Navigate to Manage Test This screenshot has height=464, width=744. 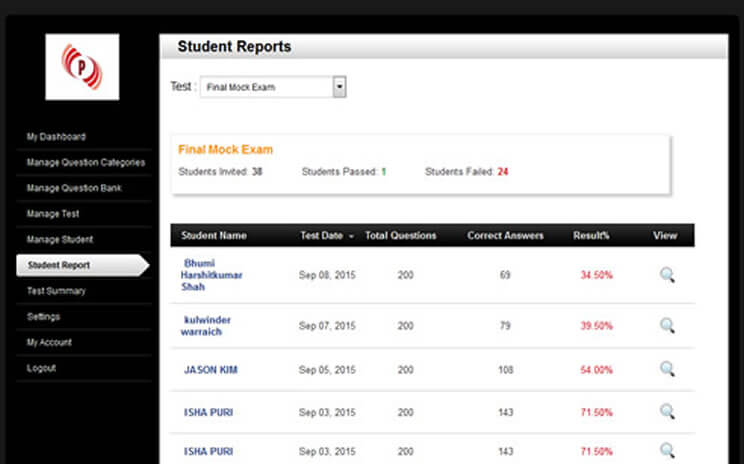click(x=53, y=213)
